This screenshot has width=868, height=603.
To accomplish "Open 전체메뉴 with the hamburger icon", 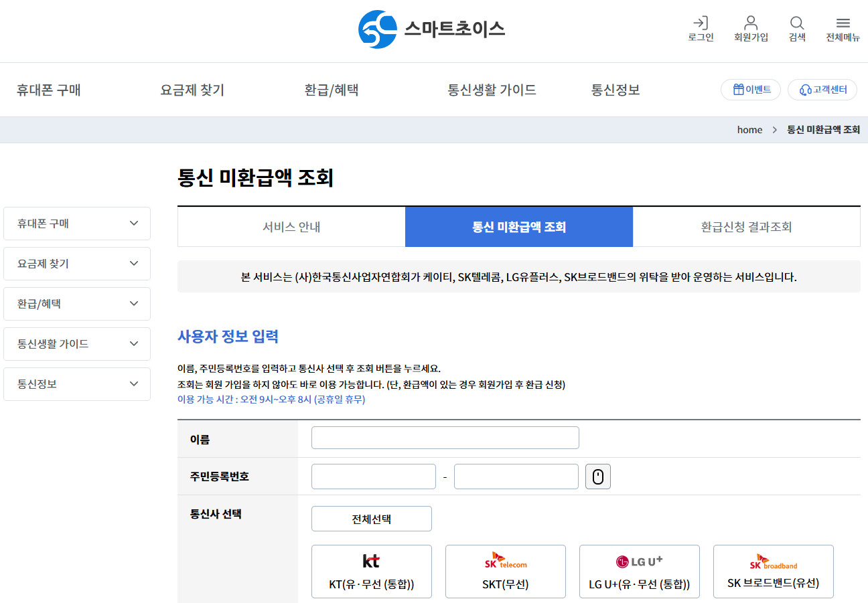I will click(843, 28).
